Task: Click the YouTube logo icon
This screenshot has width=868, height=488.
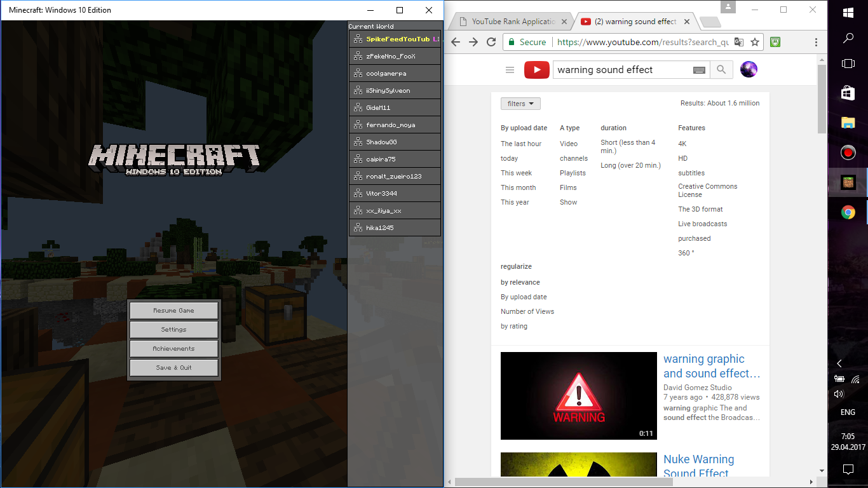Action: click(x=537, y=70)
